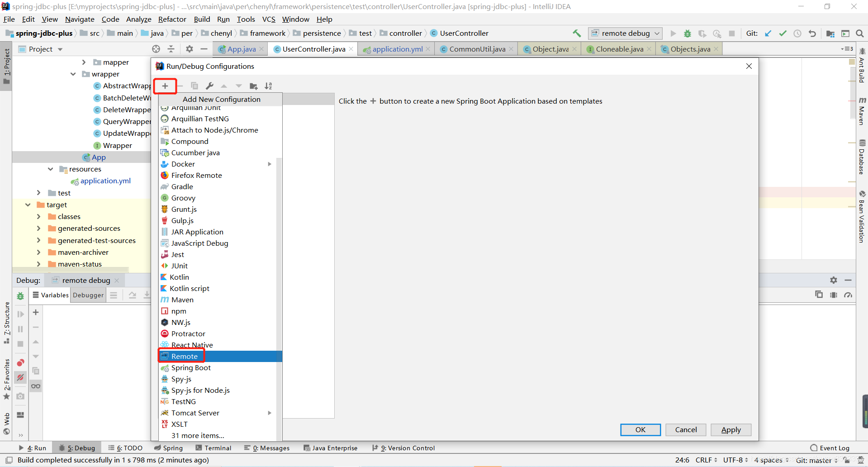Open the Maven side tool window
Viewport: 868px width, 467px height.
tap(862, 111)
